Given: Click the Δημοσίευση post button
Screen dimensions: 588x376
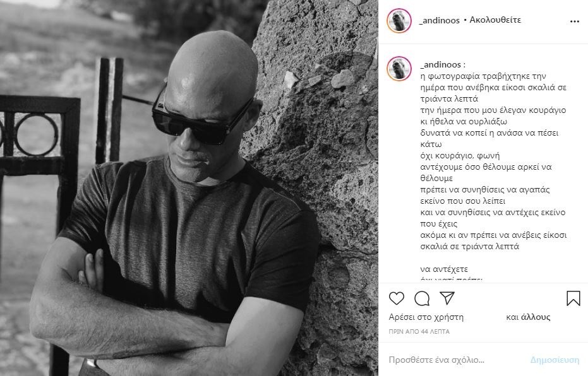Looking at the screenshot, I should tap(555, 360).
